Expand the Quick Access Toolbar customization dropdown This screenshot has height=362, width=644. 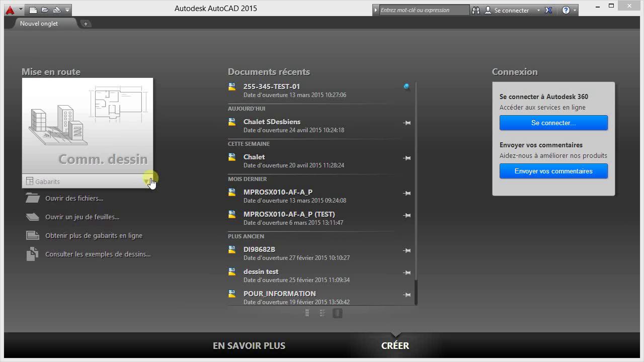[x=67, y=10]
